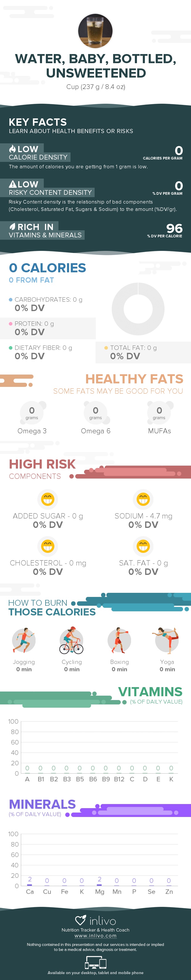Click the smiley face above Sat. Fat
The width and height of the screenshot is (191, 980).
tap(143, 546)
